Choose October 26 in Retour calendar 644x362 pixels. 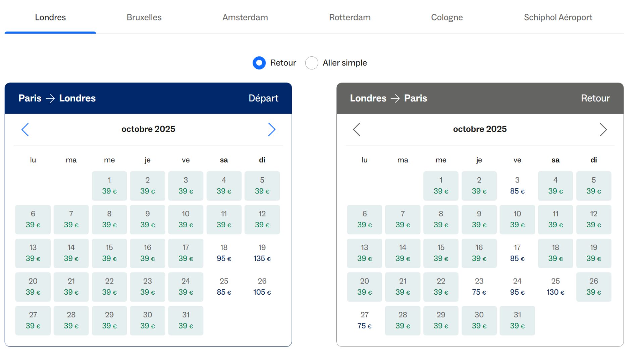[594, 287]
